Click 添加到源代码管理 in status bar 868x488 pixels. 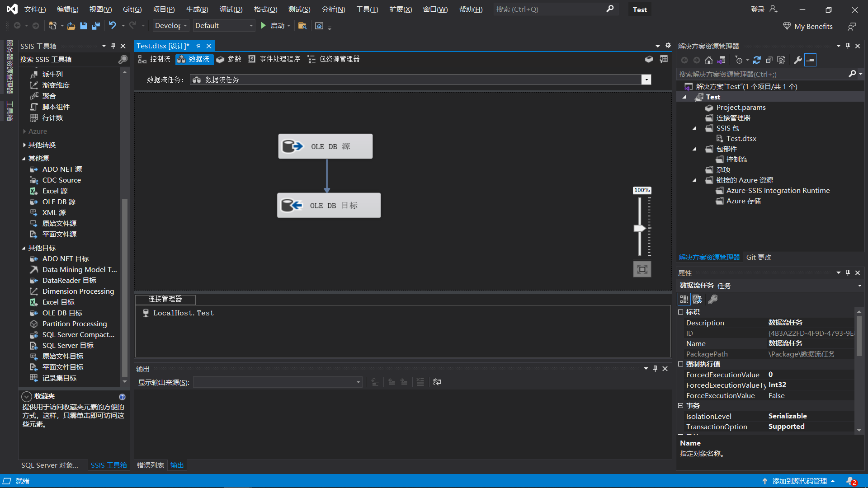799,481
